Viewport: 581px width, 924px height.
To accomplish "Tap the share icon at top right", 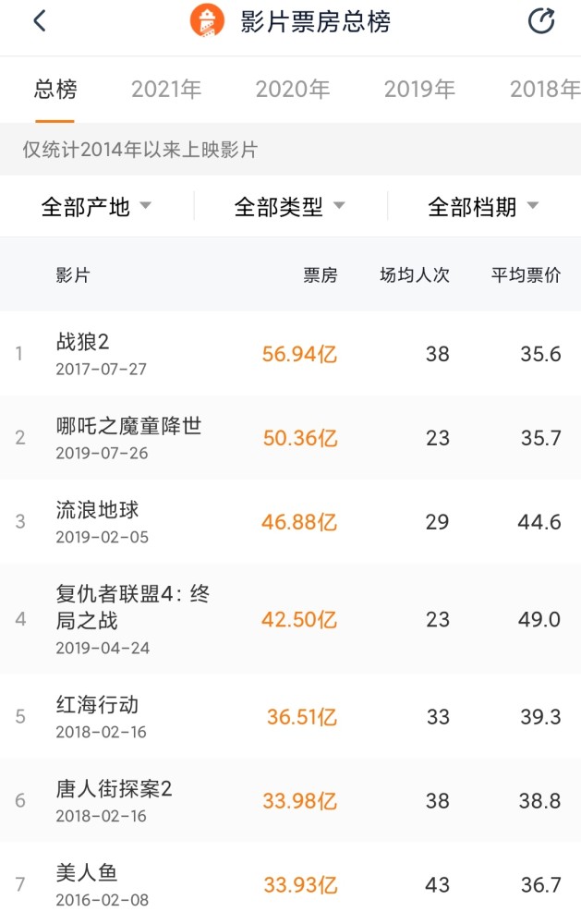I will [x=540, y=21].
